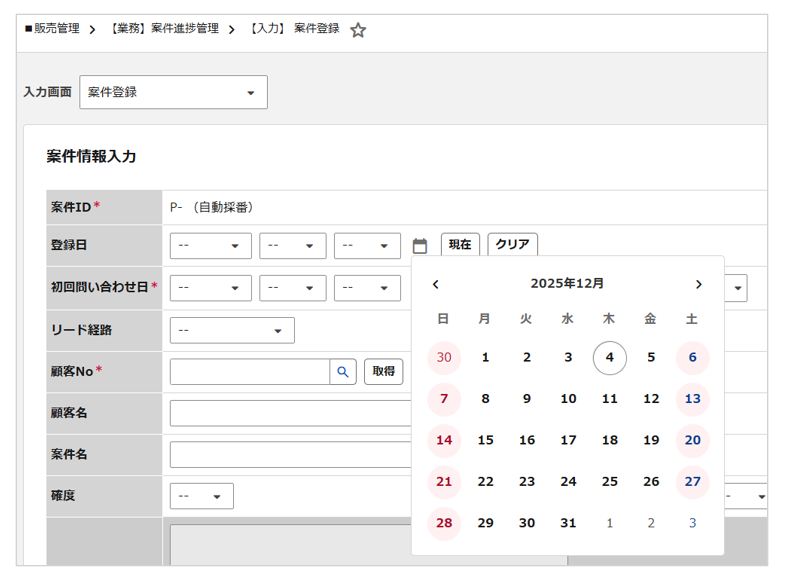Viewport: 789px width, 579px height.
Task: Go to next month in the calendar
Action: 698,284
